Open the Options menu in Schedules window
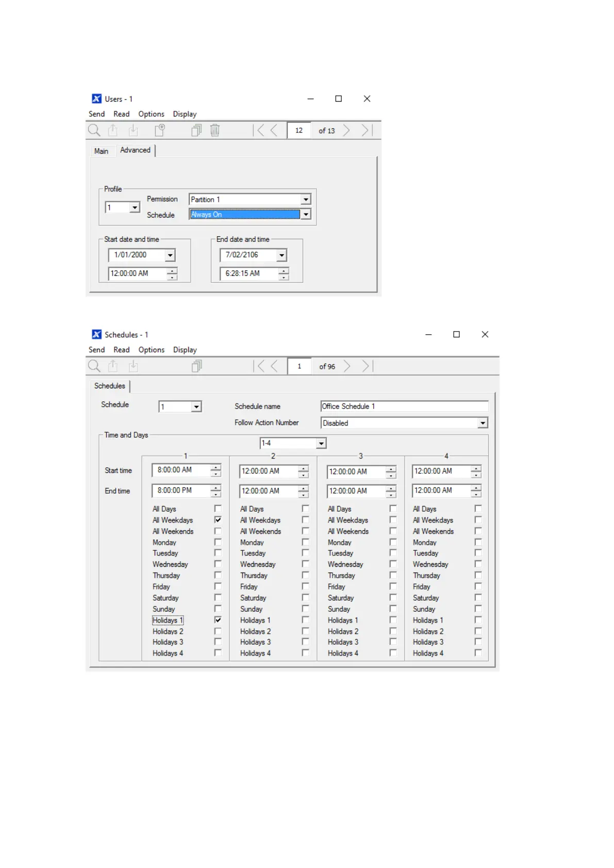 point(151,350)
